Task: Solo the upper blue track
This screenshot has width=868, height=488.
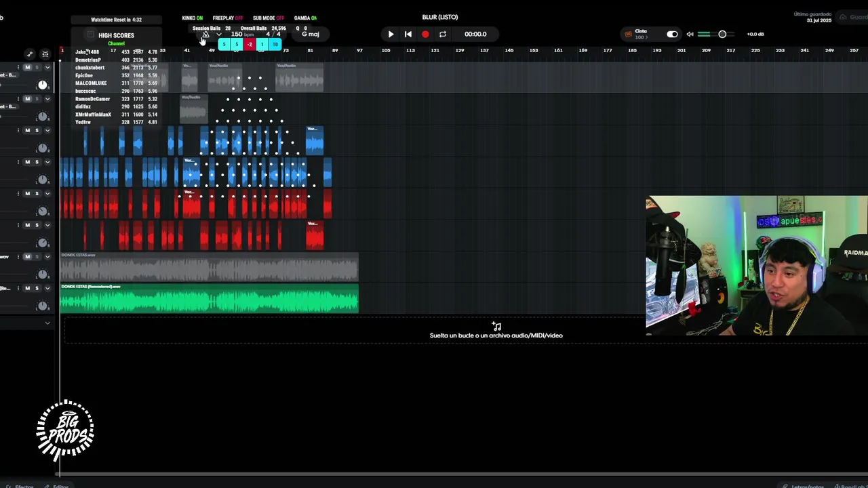Action: [x=37, y=130]
